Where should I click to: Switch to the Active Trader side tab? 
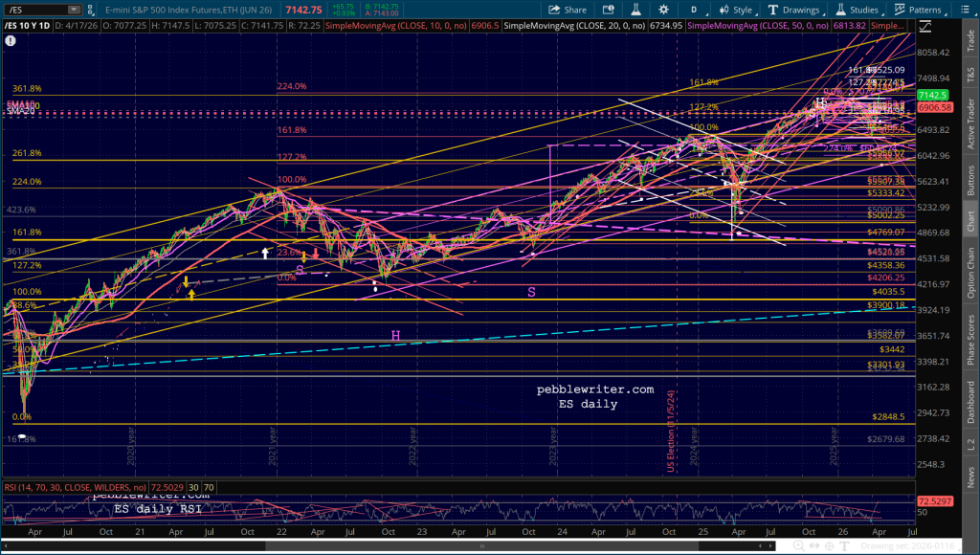970,122
